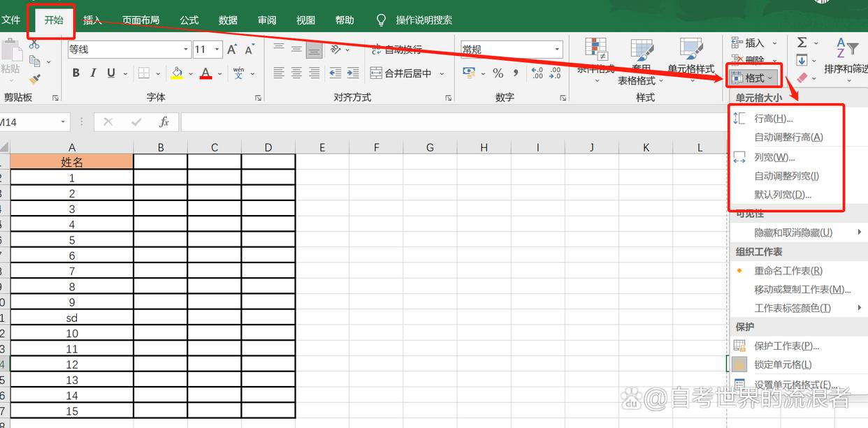Open 隐藏和取消隐藏(U) submenu

(797, 233)
